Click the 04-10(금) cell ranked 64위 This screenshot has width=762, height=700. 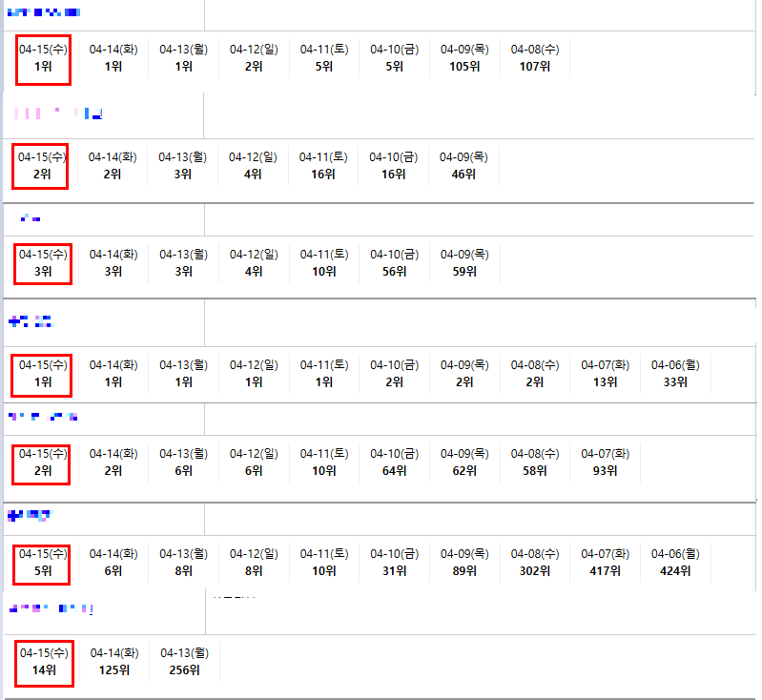(394, 463)
